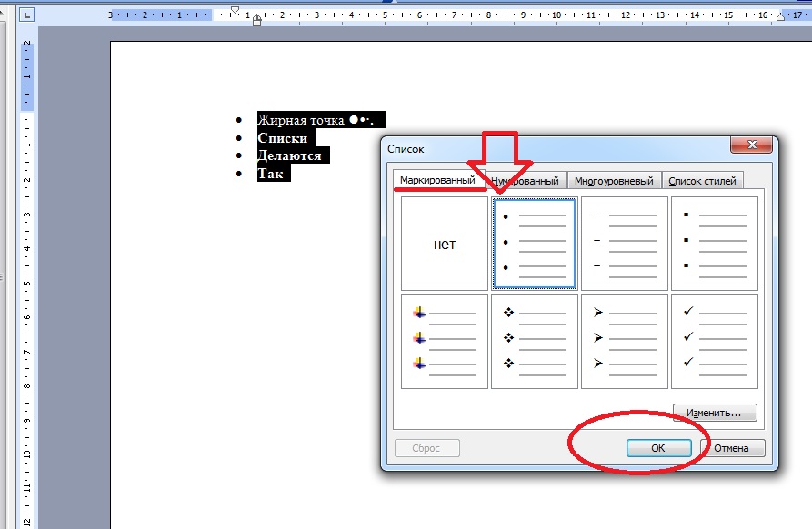This screenshot has height=529, width=812.
Task: Choose the arrowhead bullet style
Action: (625, 342)
